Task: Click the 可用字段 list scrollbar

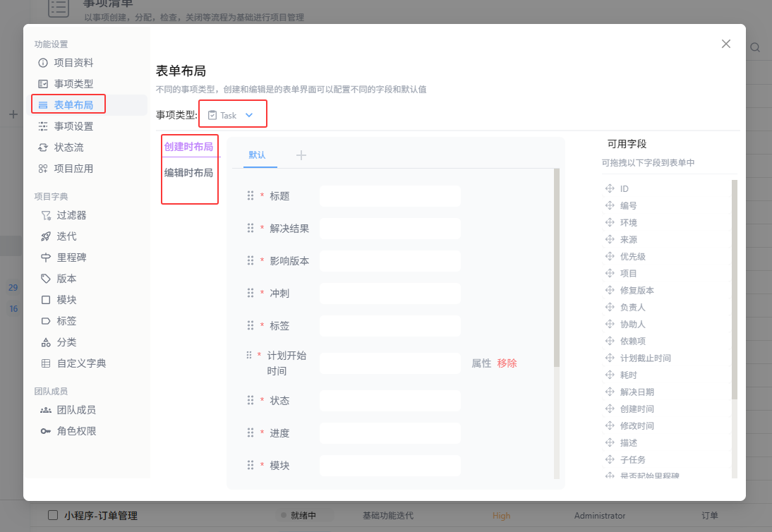Action: pos(735,289)
